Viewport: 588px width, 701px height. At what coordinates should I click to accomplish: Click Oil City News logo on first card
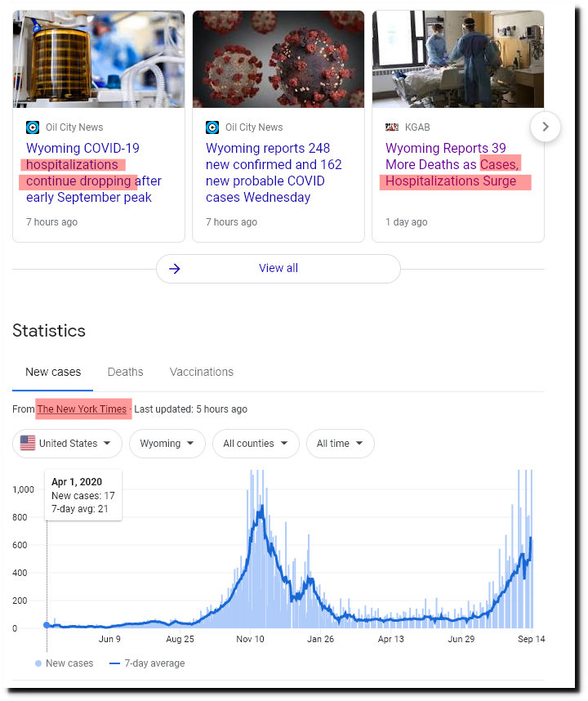[x=33, y=127]
